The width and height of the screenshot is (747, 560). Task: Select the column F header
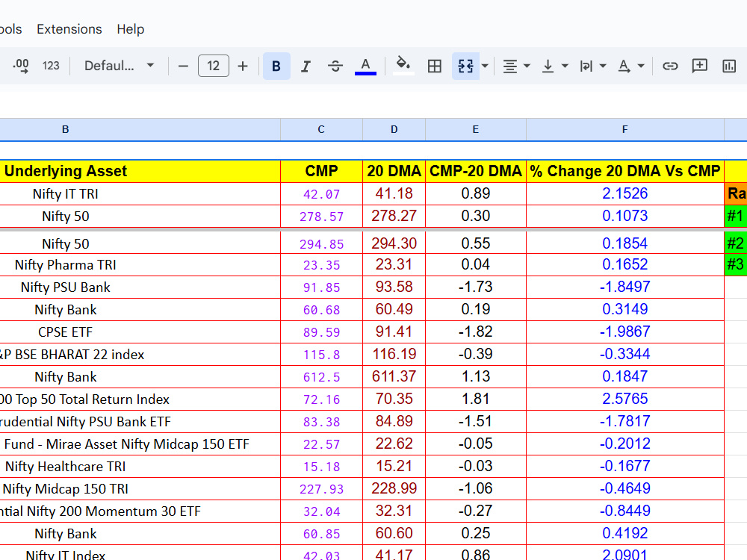tap(625, 129)
